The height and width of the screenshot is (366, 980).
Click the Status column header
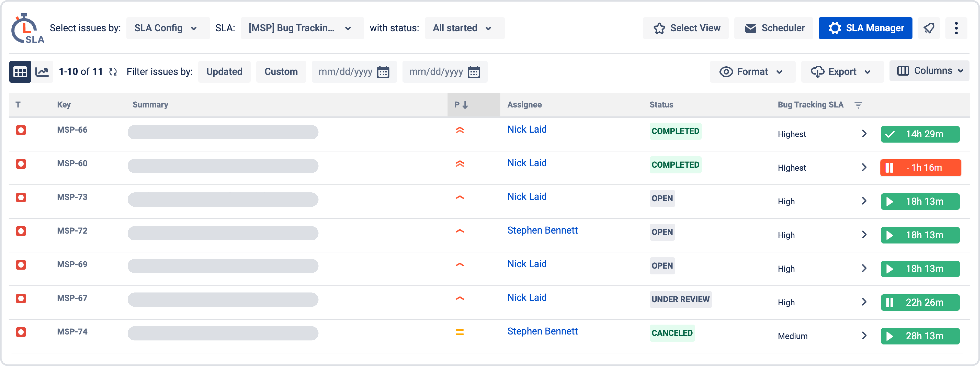pyautogui.click(x=661, y=105)
